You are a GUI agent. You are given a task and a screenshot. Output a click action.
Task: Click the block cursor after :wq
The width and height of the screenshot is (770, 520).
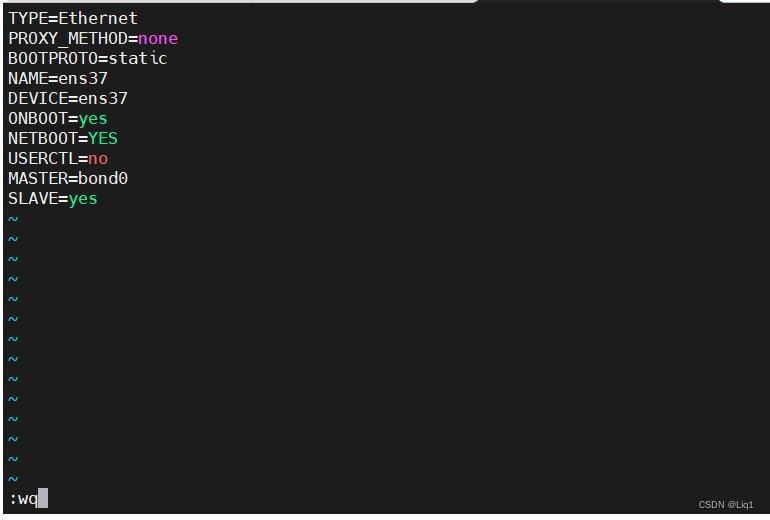pyautogui.click(x=43, y=498)
